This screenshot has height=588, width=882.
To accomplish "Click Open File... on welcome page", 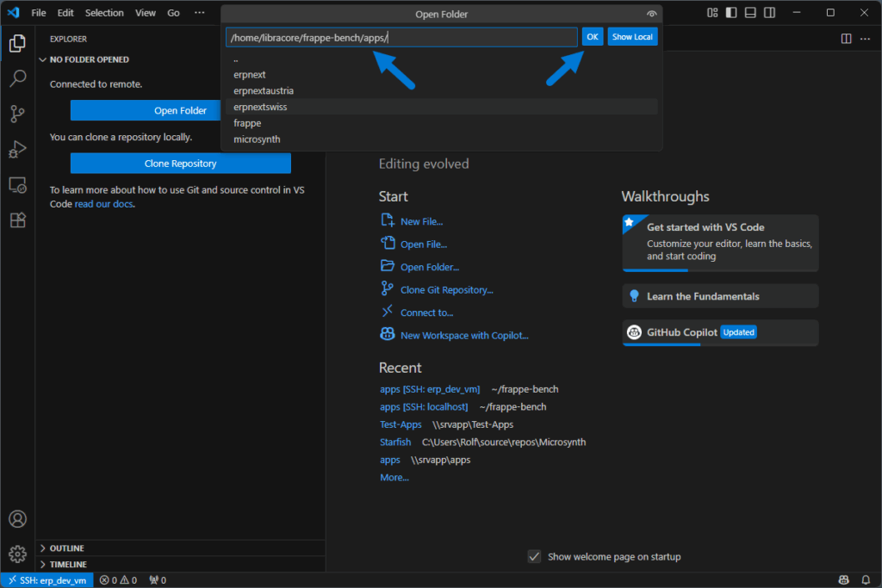I will click(424, 244).
